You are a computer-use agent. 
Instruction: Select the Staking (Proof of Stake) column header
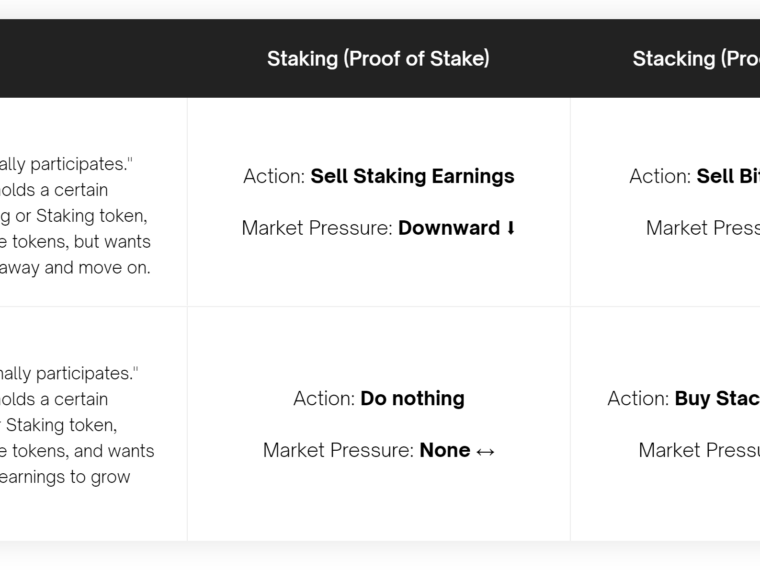(378, 59)
